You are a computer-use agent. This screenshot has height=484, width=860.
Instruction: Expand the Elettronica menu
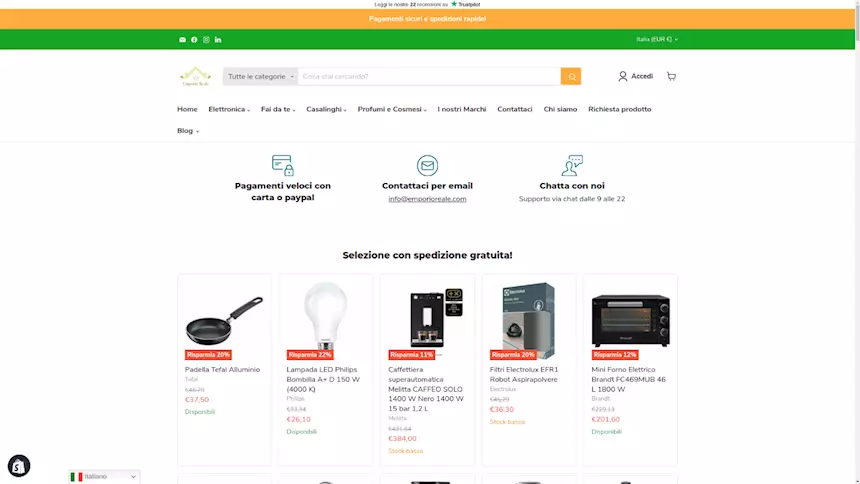pyautogui.click(x=229, y=109)
